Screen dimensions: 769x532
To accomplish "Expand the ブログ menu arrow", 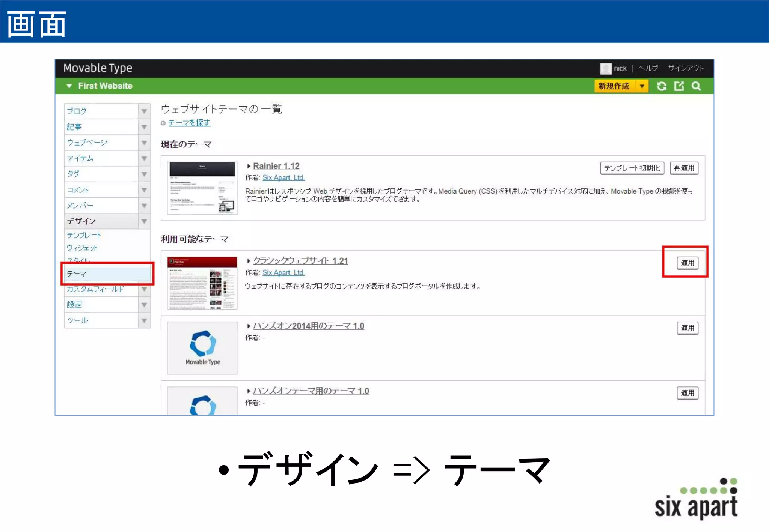I will (144, 111).
